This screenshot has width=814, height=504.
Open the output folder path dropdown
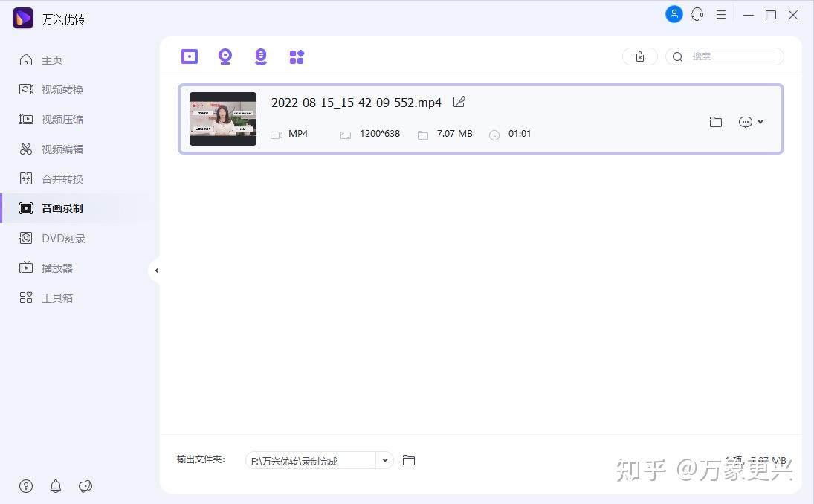tap(384, 460)
